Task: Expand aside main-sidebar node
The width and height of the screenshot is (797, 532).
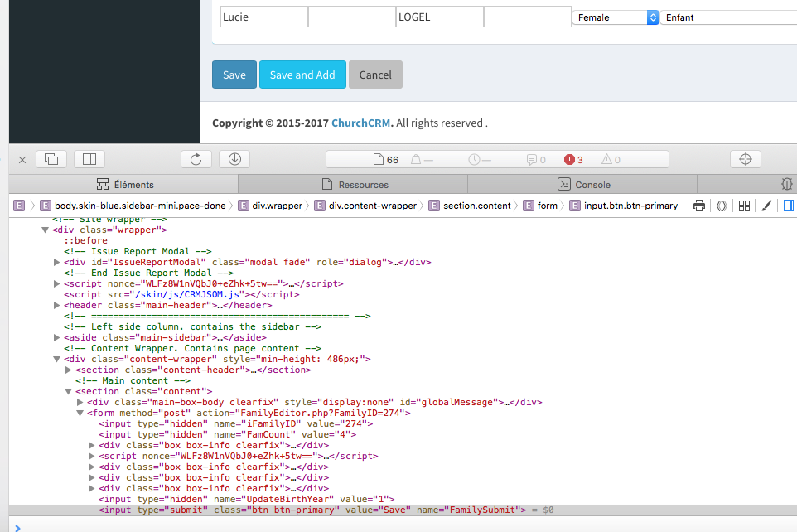Action: pos(56,337)
